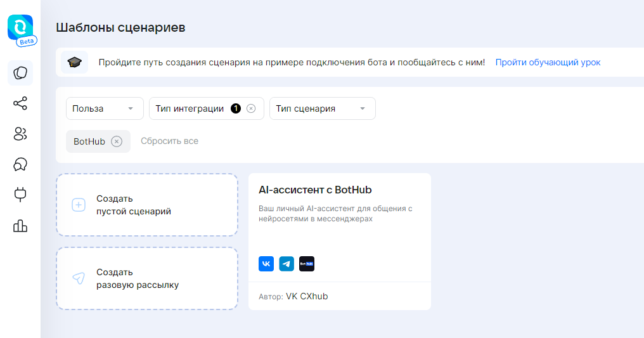Open the users sidebar icon
644x338 pixels.
pyautogui.click(x=20, y=134)
